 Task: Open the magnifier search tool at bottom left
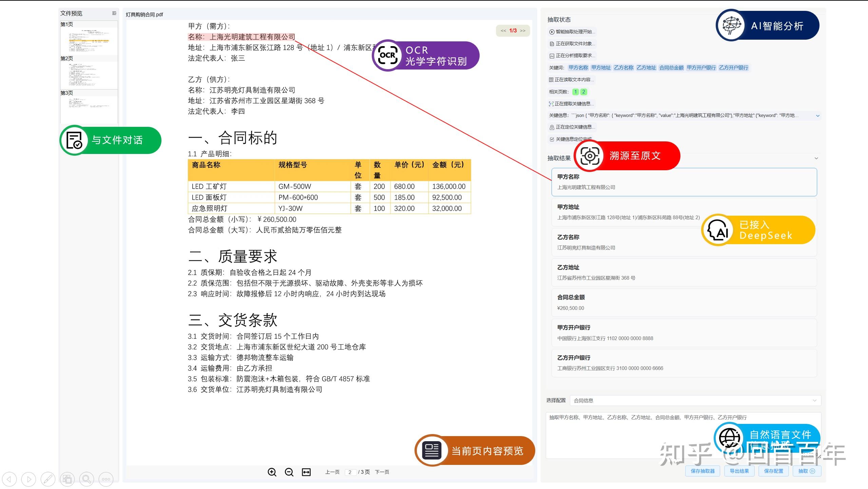click(86, 479)
